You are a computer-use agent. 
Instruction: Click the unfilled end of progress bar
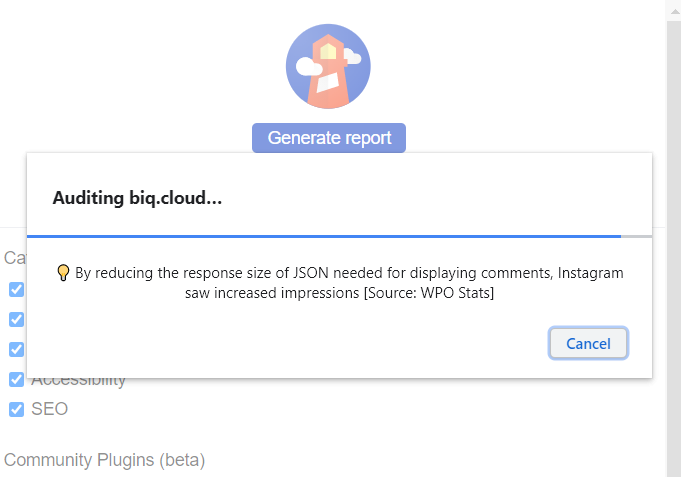637,236
